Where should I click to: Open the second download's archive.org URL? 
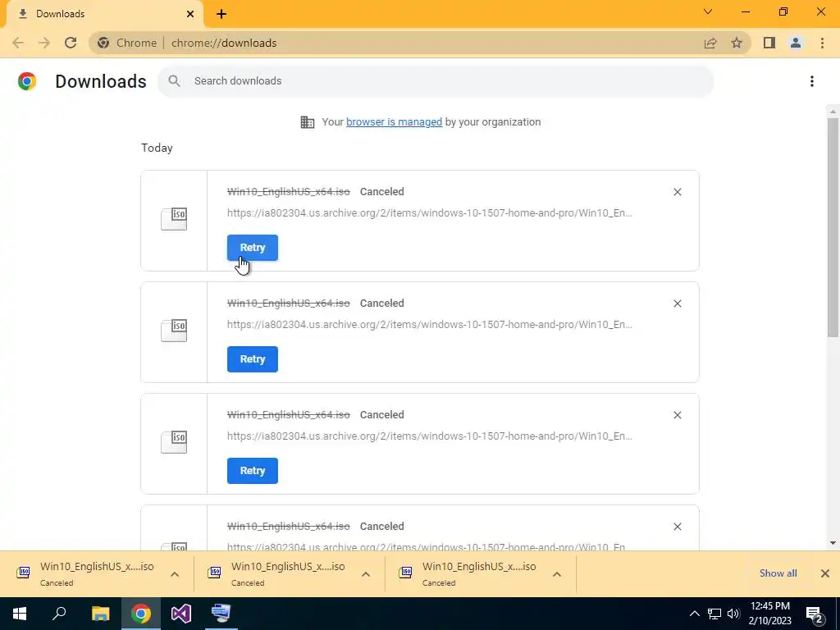pos(430,324)
